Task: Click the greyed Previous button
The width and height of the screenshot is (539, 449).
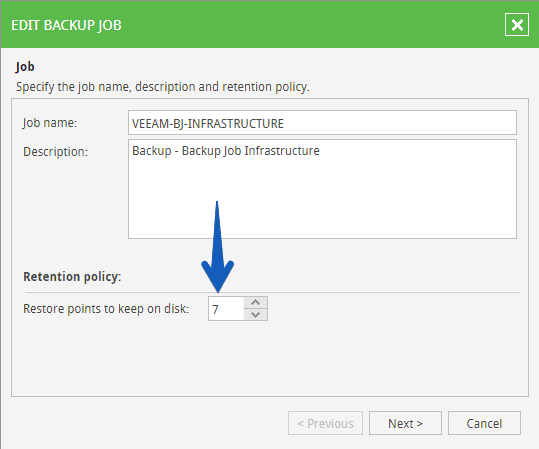Action: [325, 423]
